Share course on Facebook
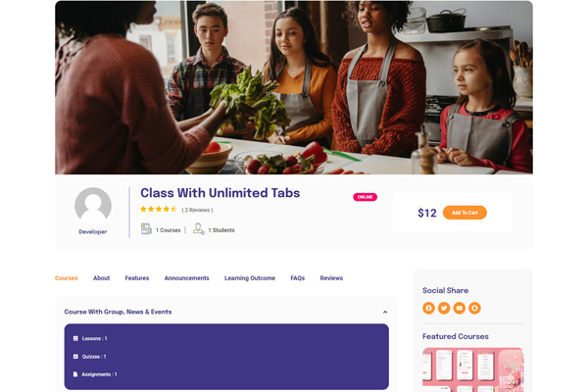This screenshot has height=392, width=588. (428, 308)
